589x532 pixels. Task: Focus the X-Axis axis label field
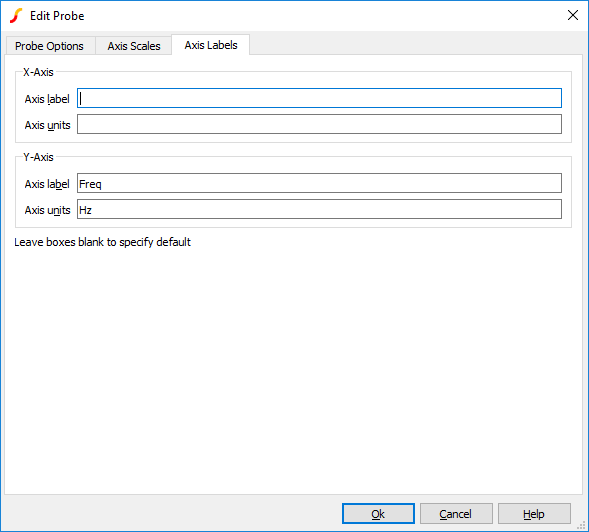tap(319, 98)
